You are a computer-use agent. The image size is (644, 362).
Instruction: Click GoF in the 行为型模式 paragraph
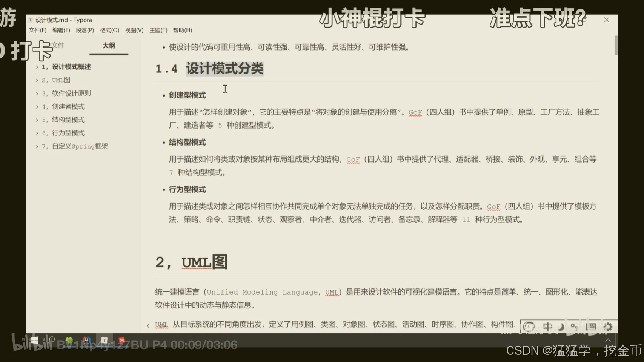click(493, 207)
